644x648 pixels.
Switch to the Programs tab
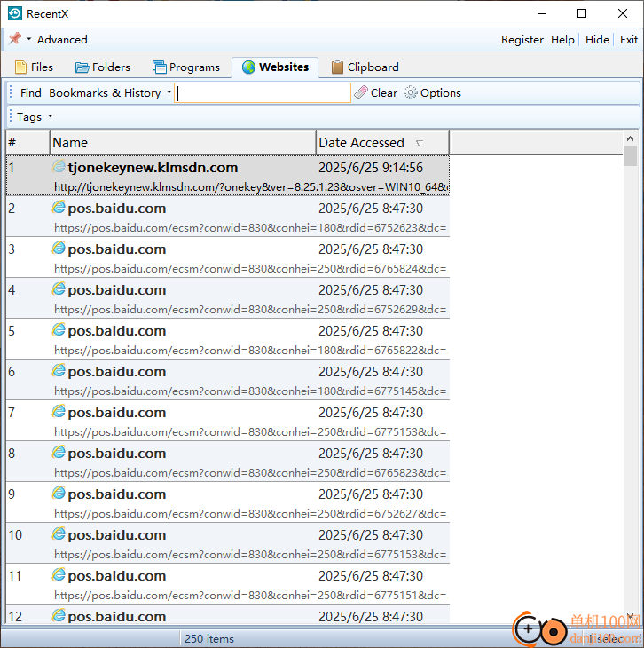(186, 67)
